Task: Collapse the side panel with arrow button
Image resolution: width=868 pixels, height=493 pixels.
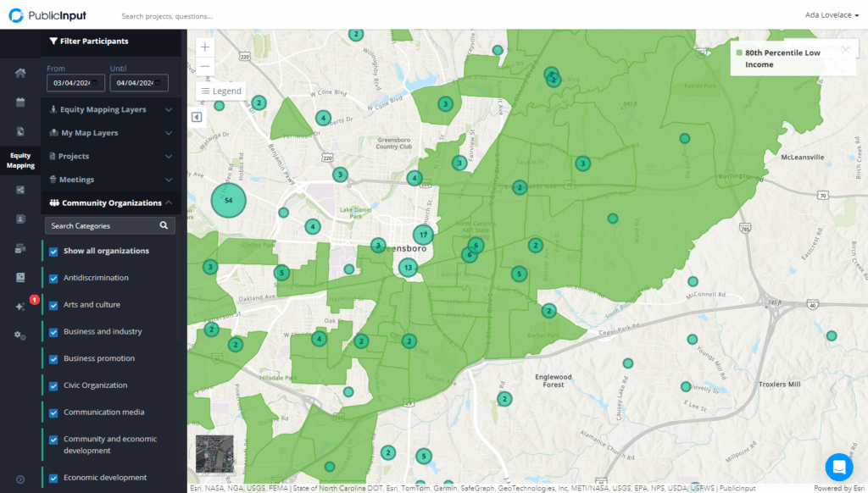Action: click(x=197, y=117)
